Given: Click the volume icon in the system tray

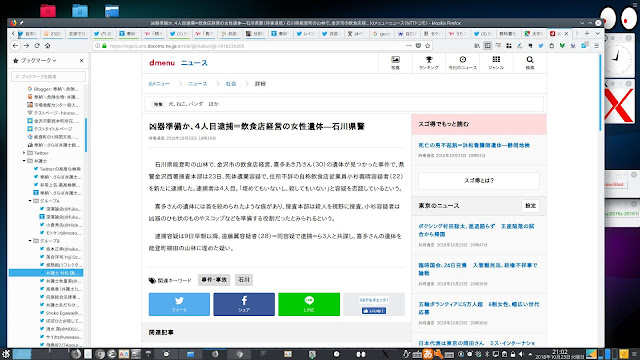Looking at the screenshot, I should (521, 354).
